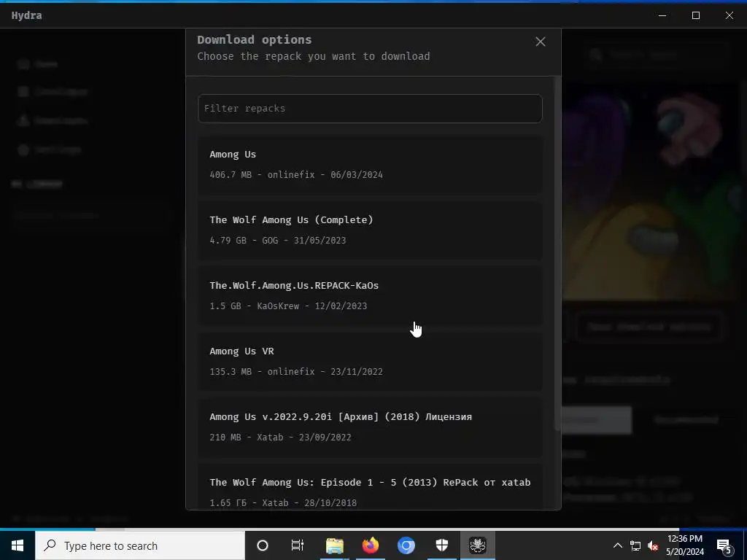Click the Hydra app taskbar icon
The image size is (747, 560).
point(478,545)
